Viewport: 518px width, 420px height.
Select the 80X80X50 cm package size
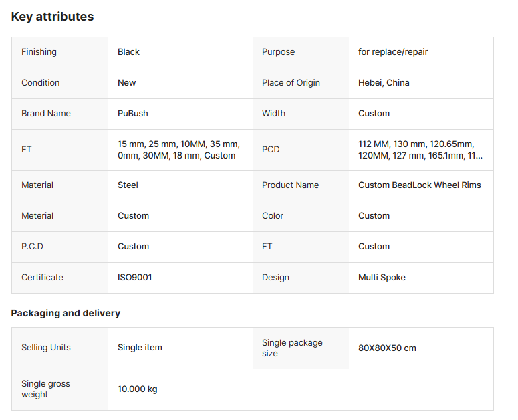point(387,348)
